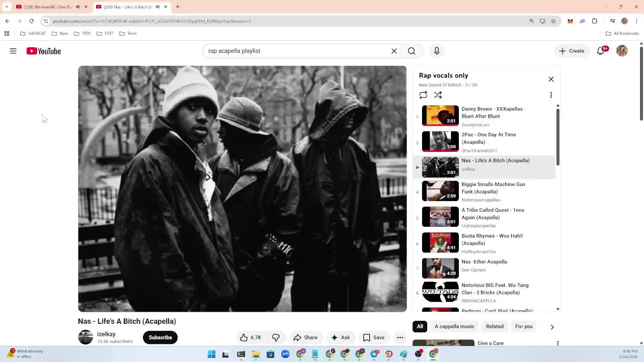Play Biggie Smalls Machine Gun Funk
Image resolution: width=644 pixels, height=362 pixels.
pos(485,192)
